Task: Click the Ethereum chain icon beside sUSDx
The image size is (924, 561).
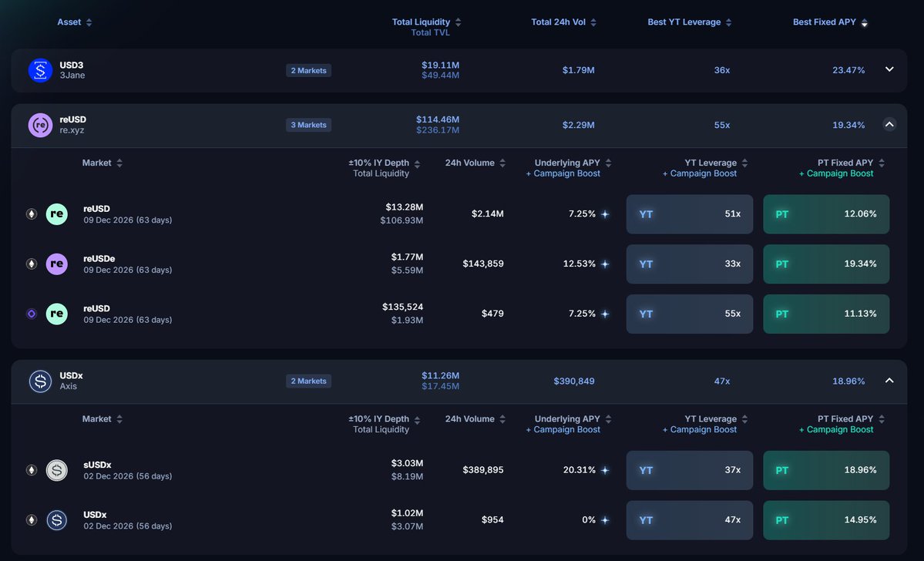Action: 32,470
